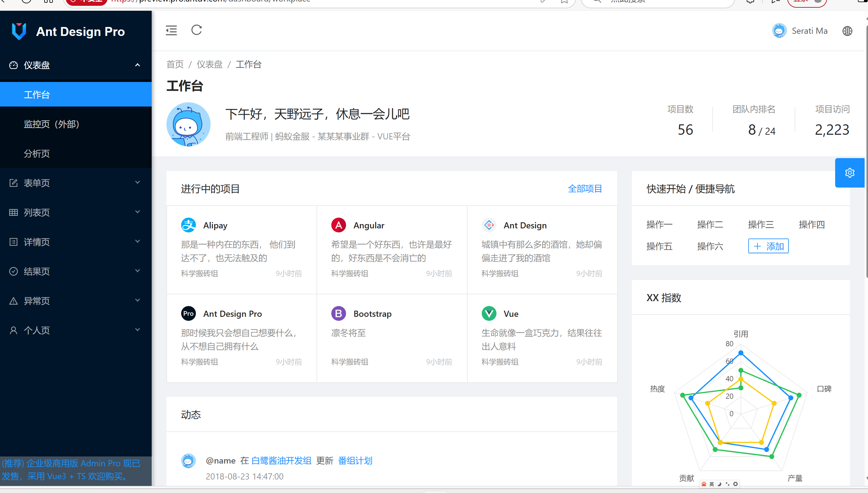This screenshot has height=493, width=868.
Task: Click the IME paw icon in bottom tray
Action: point(704,484)
